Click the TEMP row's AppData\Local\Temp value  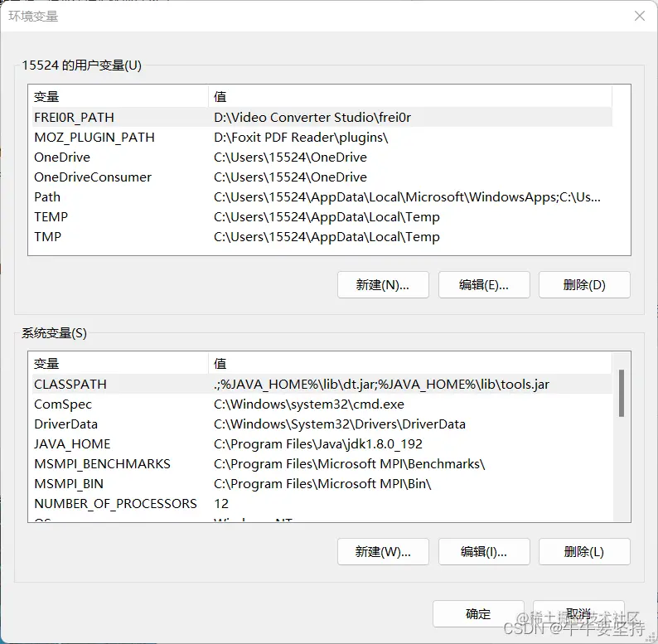(327, 217)
